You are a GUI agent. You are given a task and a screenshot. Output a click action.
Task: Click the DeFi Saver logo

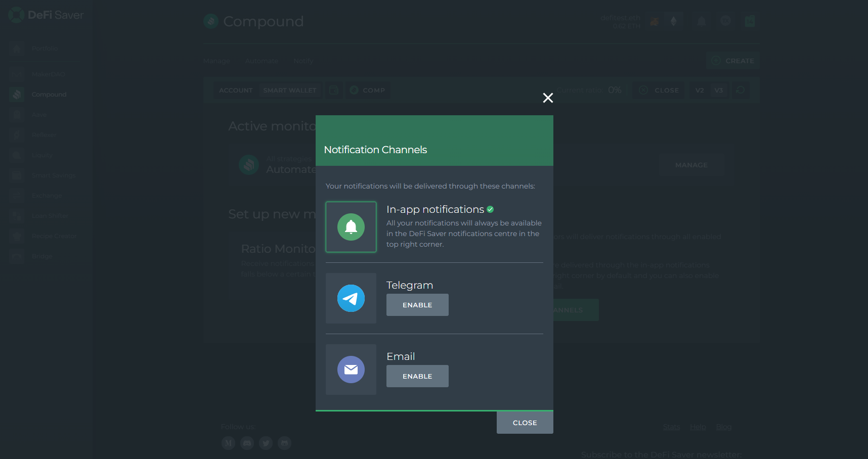(x=46, y=15)
